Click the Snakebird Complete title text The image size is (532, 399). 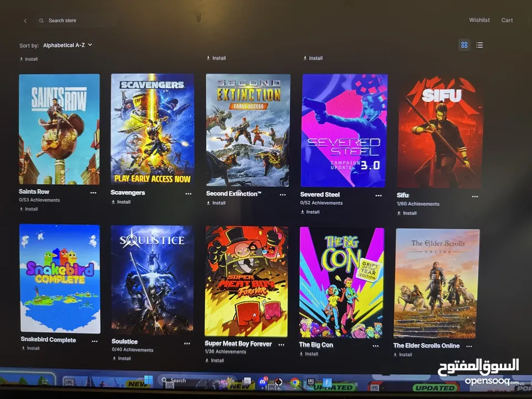[49, 340]
